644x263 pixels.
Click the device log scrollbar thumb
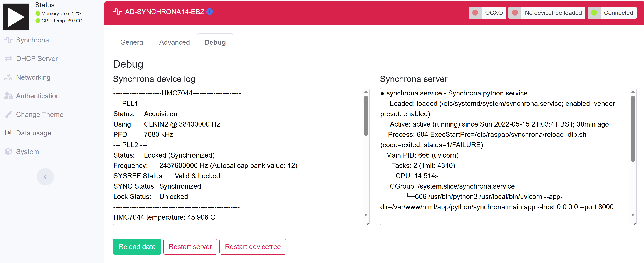tap(366, 115)
